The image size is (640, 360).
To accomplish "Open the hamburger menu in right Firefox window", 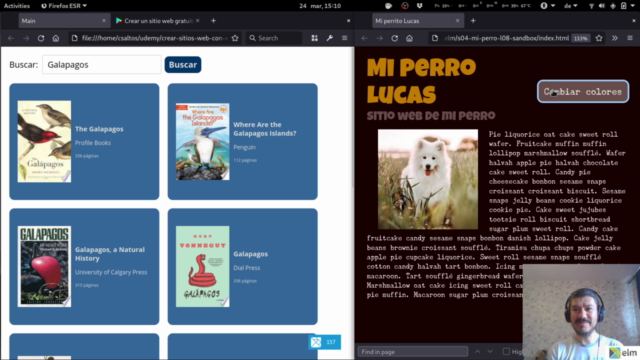I will tap(630, 38).
